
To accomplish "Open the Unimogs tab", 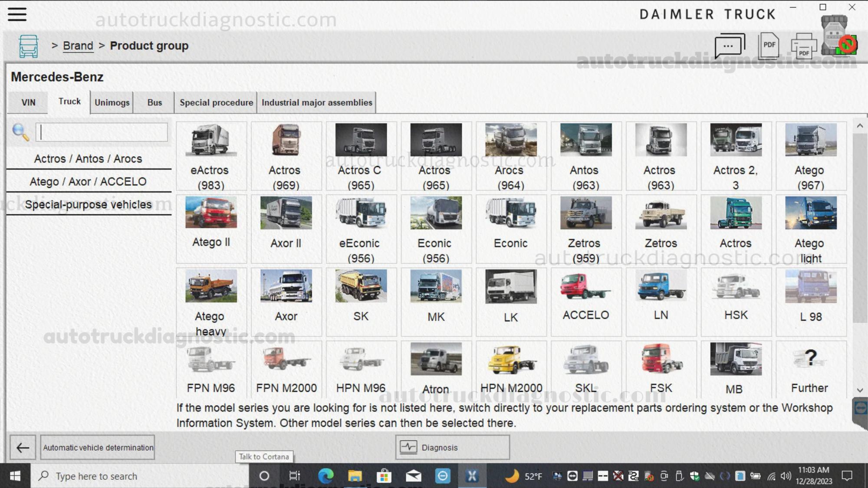I will click(x=111, y=102).
